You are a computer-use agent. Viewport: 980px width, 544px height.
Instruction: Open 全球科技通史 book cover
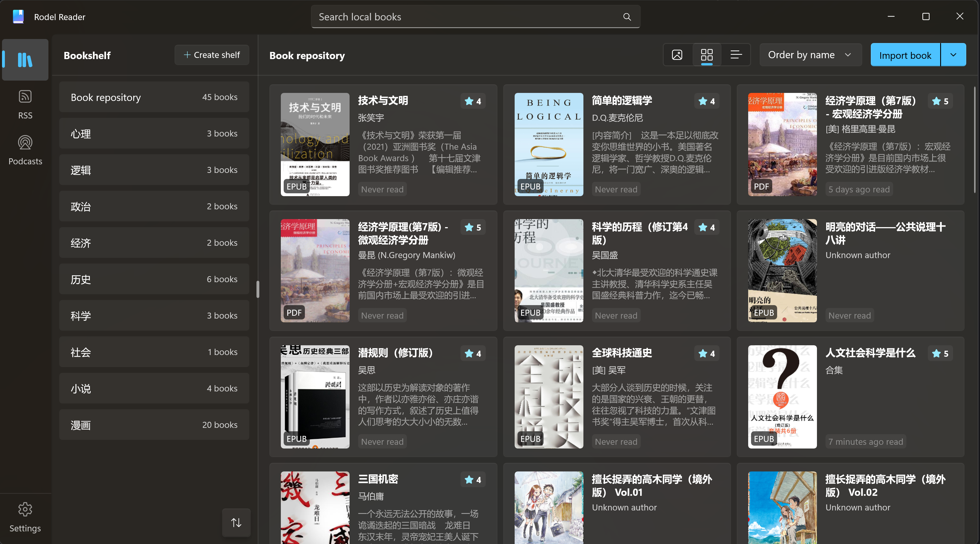pyautogui.click(x=548, y=397)
